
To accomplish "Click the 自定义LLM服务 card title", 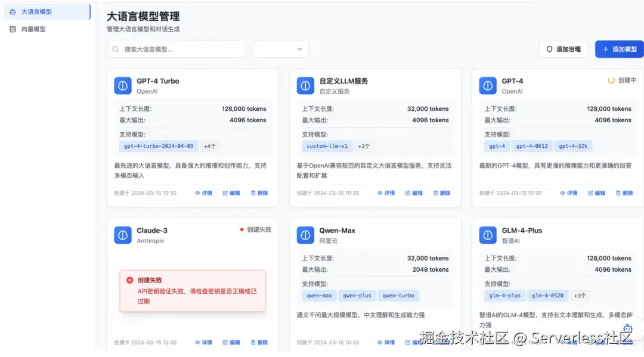I will coord(344,81).
